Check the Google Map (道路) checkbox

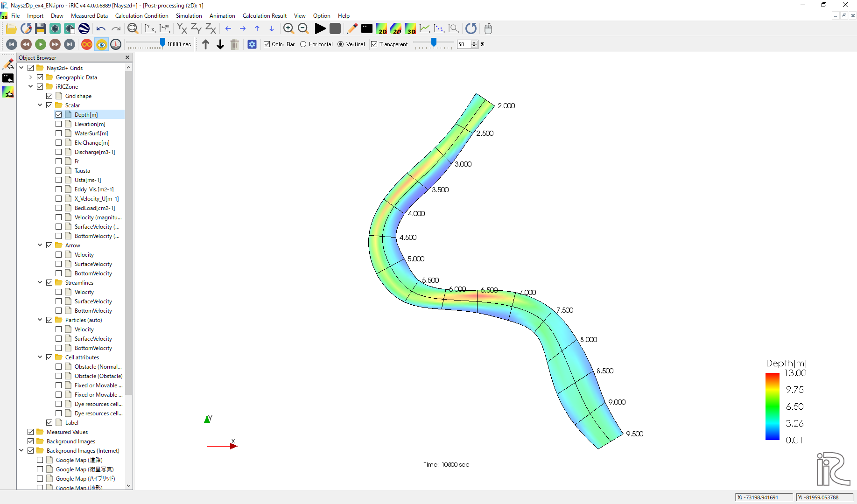point(40,460)
